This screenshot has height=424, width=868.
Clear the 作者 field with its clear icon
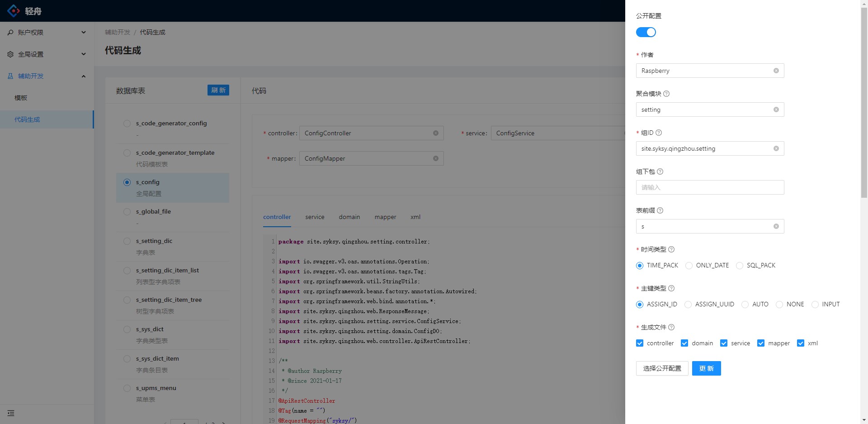pos(776,71)
